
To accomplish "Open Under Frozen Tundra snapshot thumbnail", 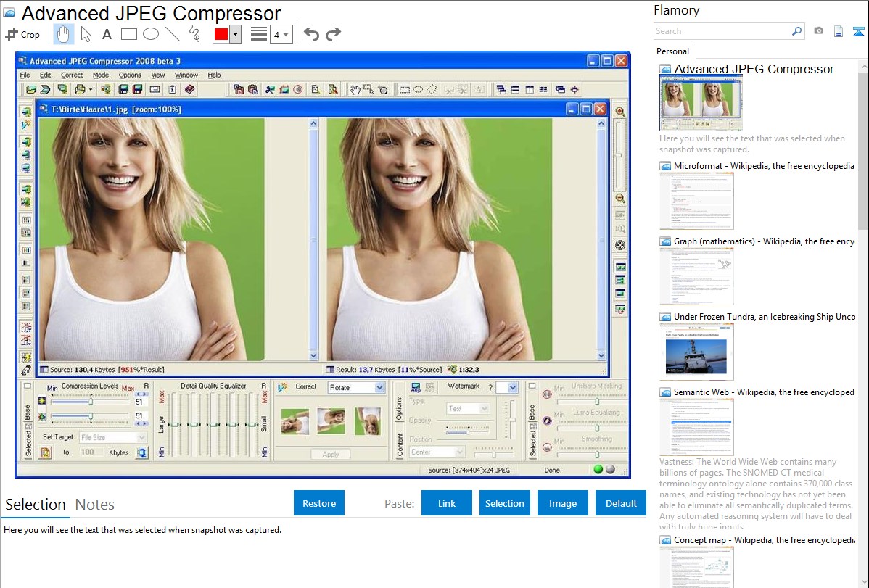I will 696,352.
